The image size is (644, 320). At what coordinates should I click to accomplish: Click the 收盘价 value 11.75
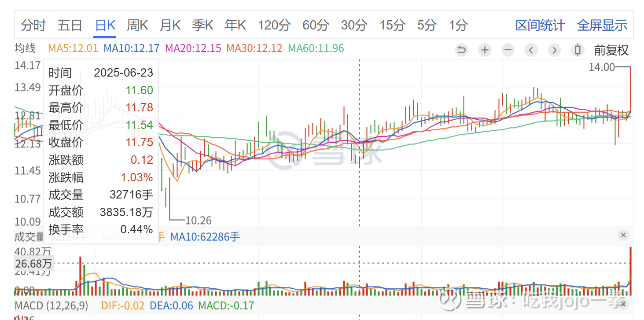point(140,142)
